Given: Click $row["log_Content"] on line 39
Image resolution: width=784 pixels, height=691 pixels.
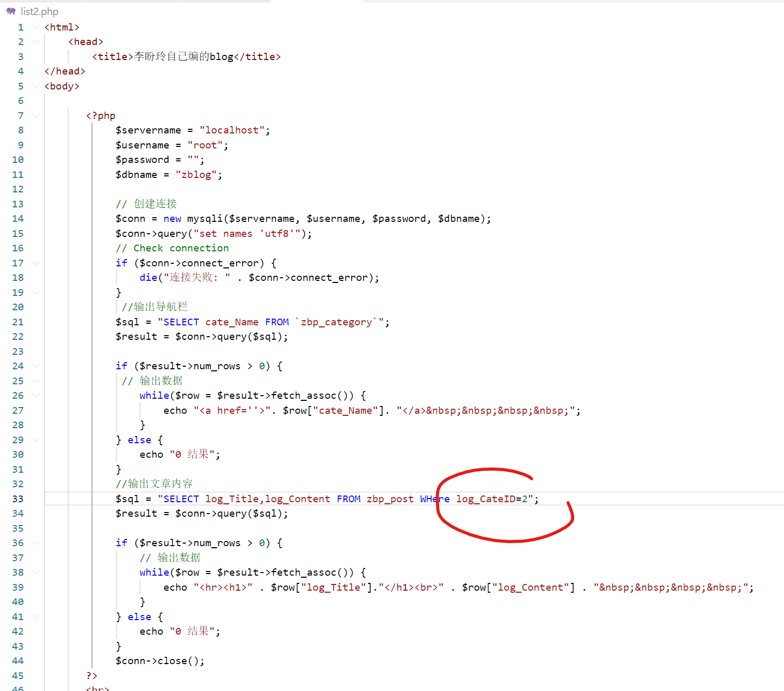Looking at the screenshot, I should pos(519,587).
